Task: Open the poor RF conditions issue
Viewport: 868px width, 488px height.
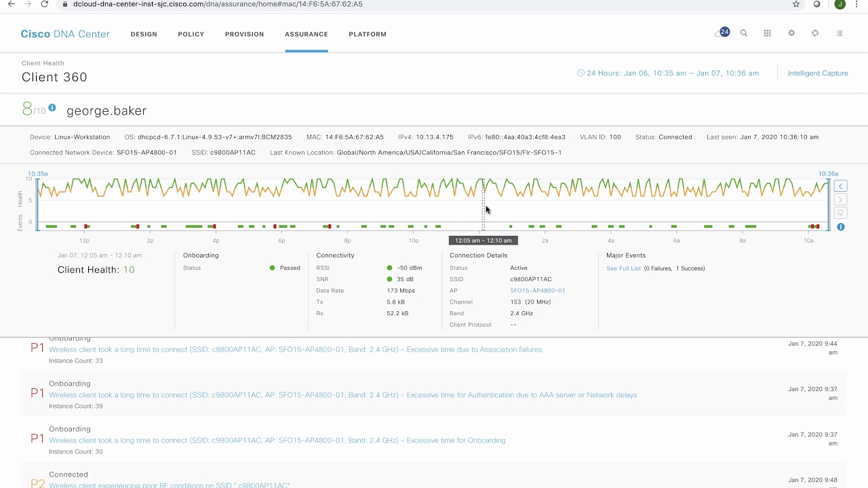Action: coord(170,485)
